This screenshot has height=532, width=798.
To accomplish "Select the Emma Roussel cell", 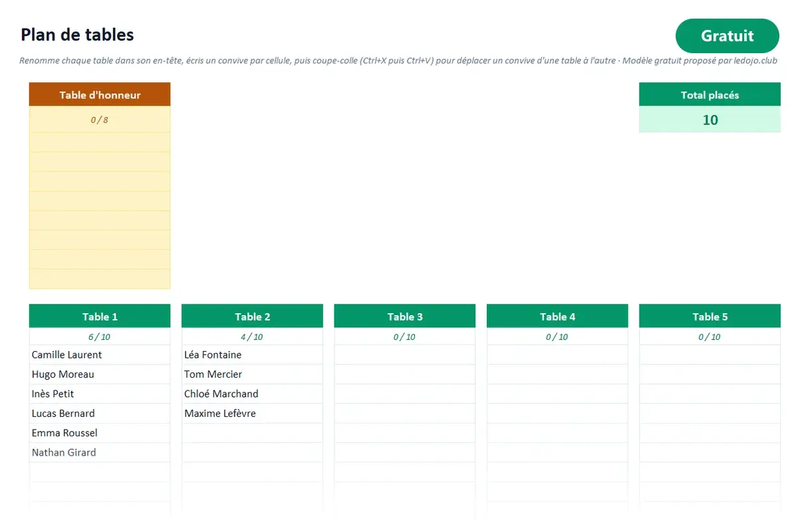I will 100,433.
